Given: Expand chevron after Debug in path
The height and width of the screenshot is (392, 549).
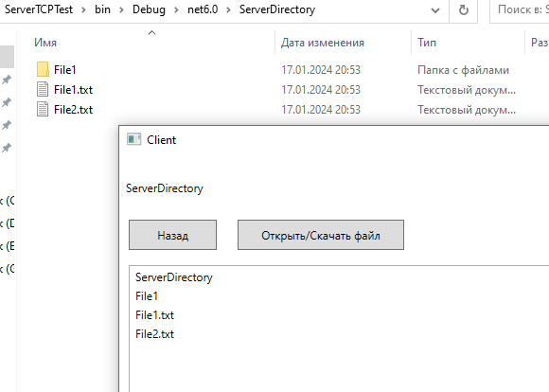Looking at the screenshot, I should pos(176,10).
